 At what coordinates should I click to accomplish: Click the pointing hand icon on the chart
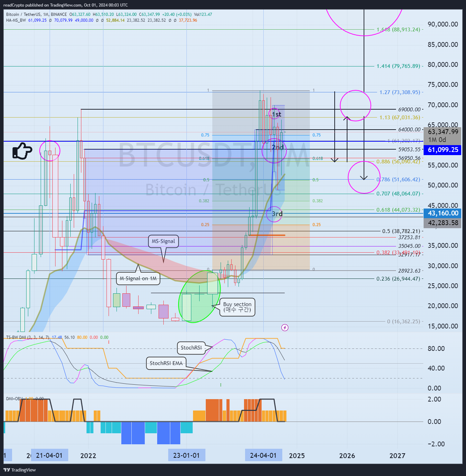tap(22, 151)
